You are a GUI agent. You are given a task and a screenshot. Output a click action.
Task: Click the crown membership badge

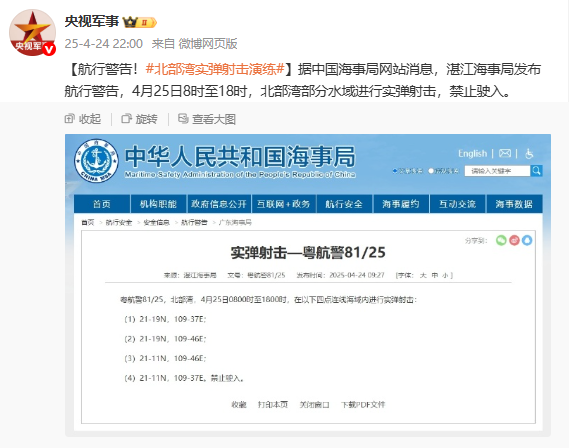point(140,22)
